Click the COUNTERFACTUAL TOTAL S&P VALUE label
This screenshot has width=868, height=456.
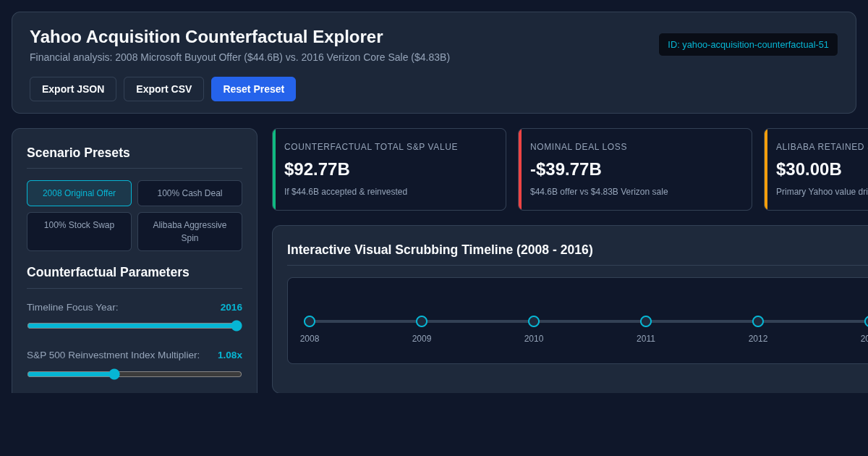tap(371, 147)
